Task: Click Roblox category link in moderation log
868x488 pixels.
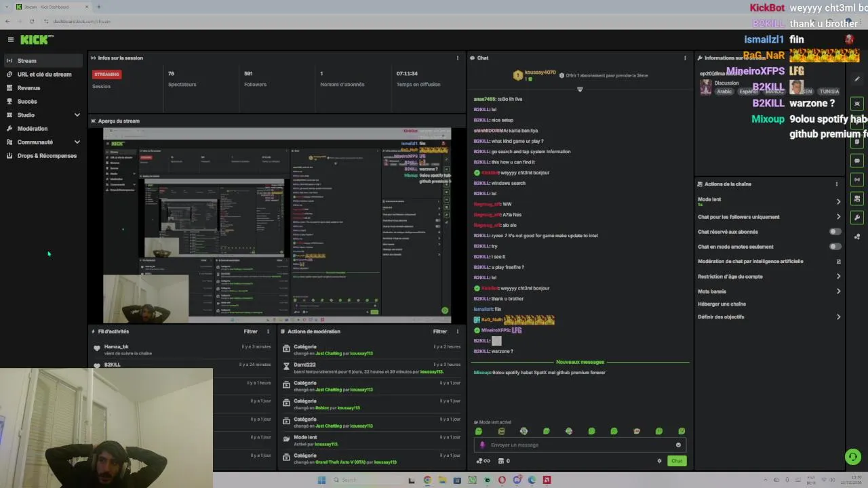Action: [x=323, y=408]
